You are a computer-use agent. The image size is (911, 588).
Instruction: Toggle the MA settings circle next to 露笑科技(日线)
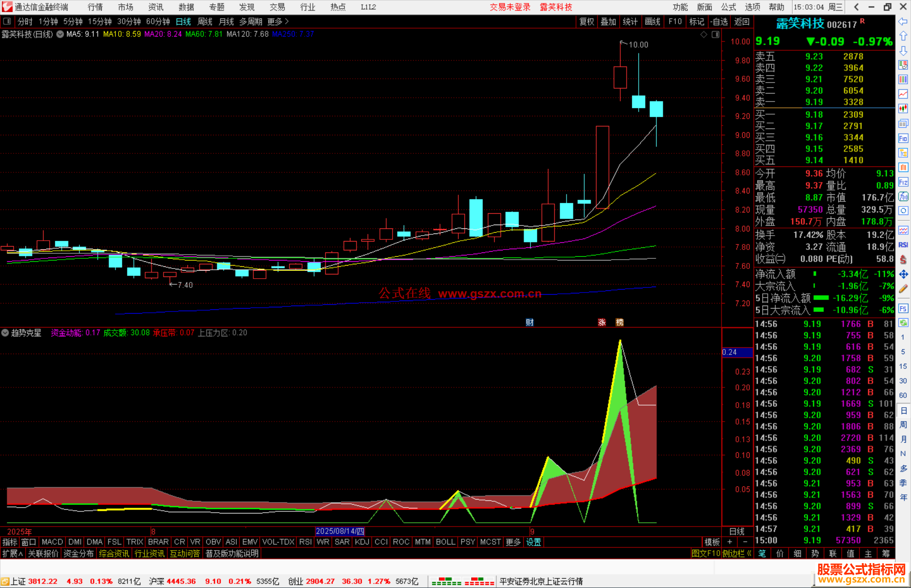(60, 34)
